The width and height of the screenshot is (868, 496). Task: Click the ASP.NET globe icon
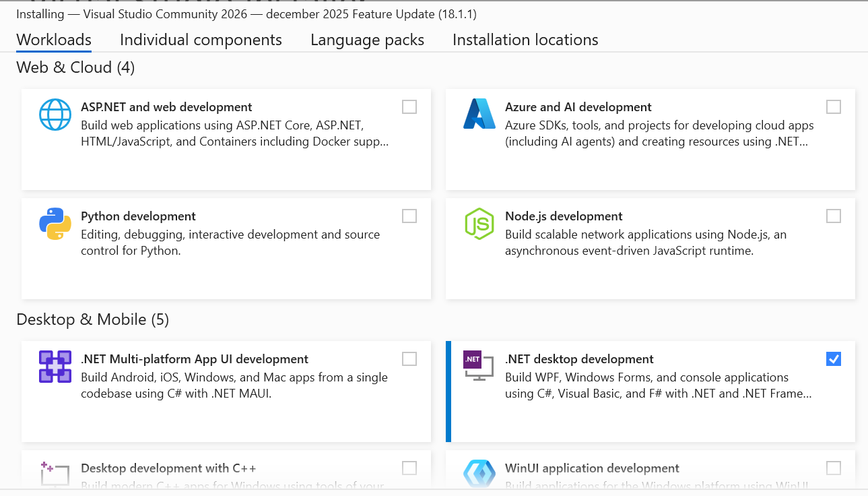coord(55,115)
